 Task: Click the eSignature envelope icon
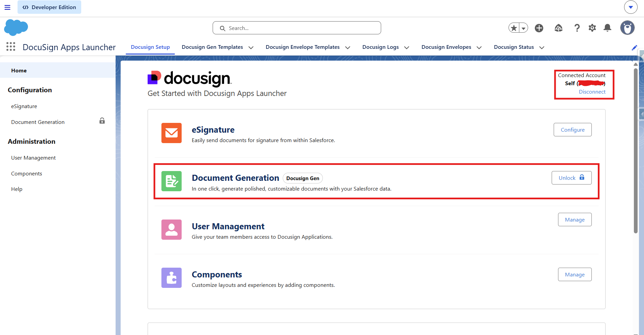(x=172, y=133)
